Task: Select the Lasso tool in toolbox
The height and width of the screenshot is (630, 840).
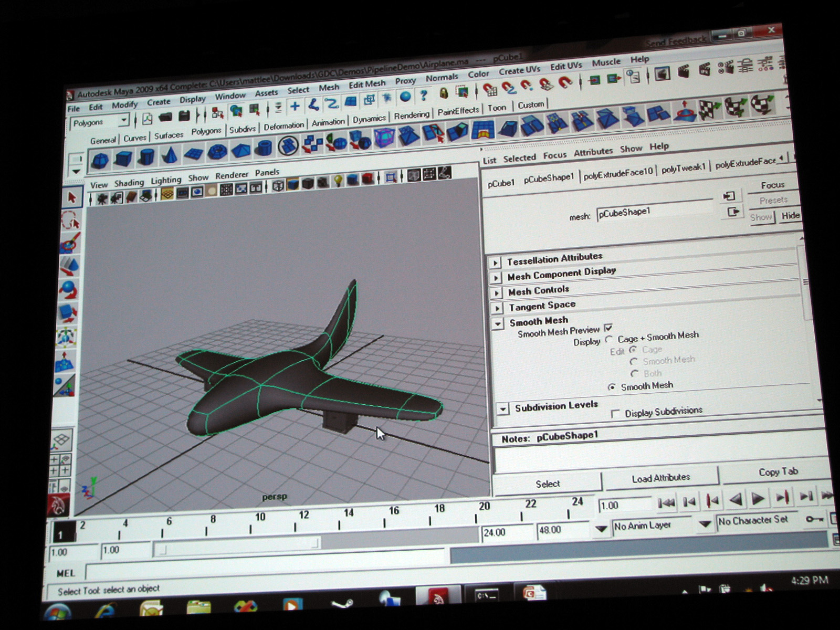Action: pyautogui.click(x=70, y=220)
